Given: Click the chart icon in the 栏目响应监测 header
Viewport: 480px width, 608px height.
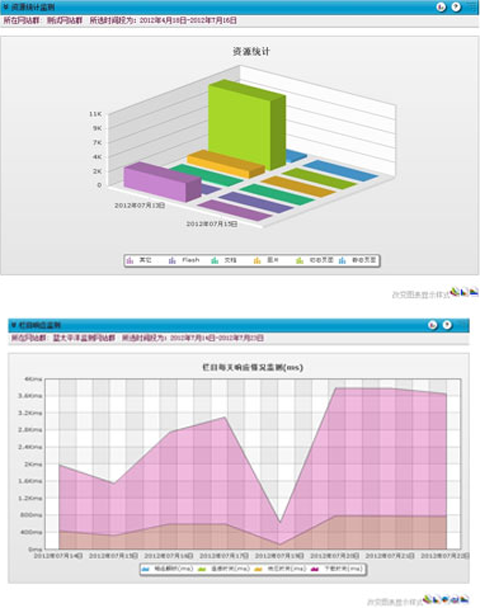Looking at the screenshot, I should click(x=433, y=325).
